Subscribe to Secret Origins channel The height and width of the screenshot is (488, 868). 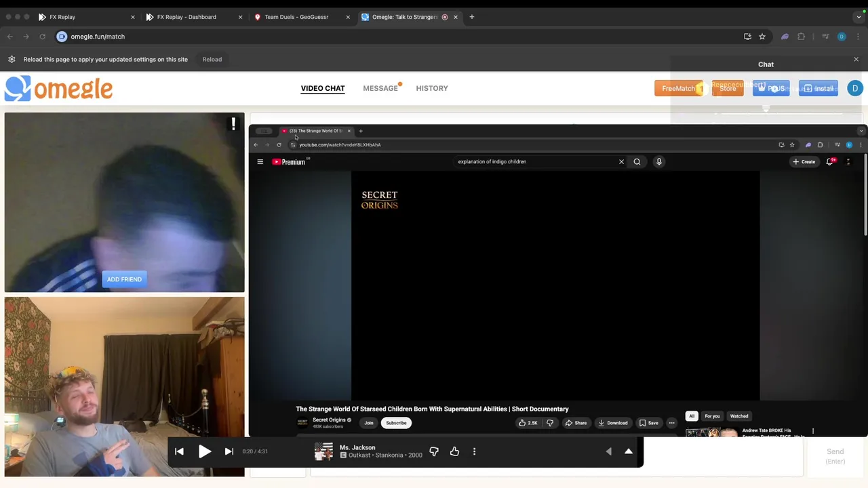tap(396, 423)
